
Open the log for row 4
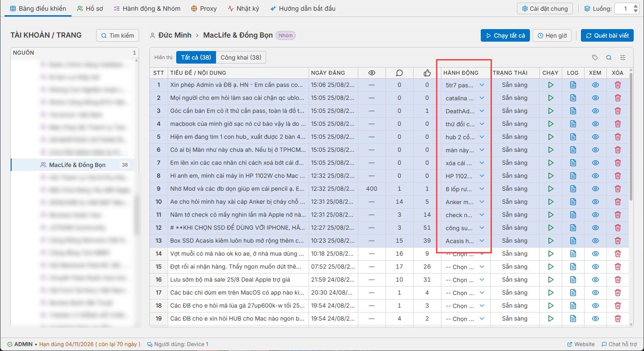(573, 124)
